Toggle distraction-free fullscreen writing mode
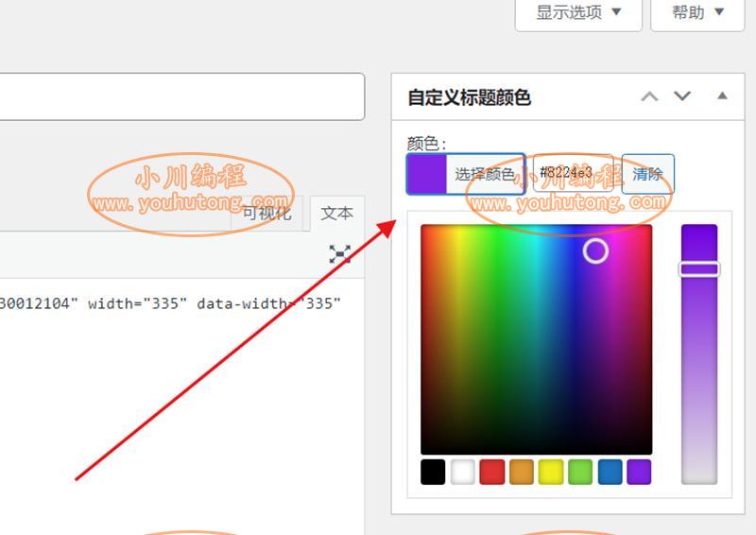The height and width of the screenshot is (535, 756). pyautogui.click(x=340, y=253)
